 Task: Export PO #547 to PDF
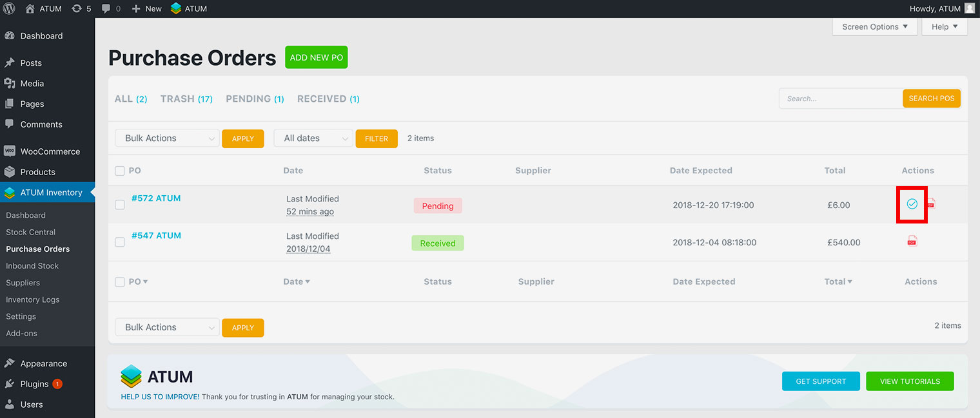point(912,242)
